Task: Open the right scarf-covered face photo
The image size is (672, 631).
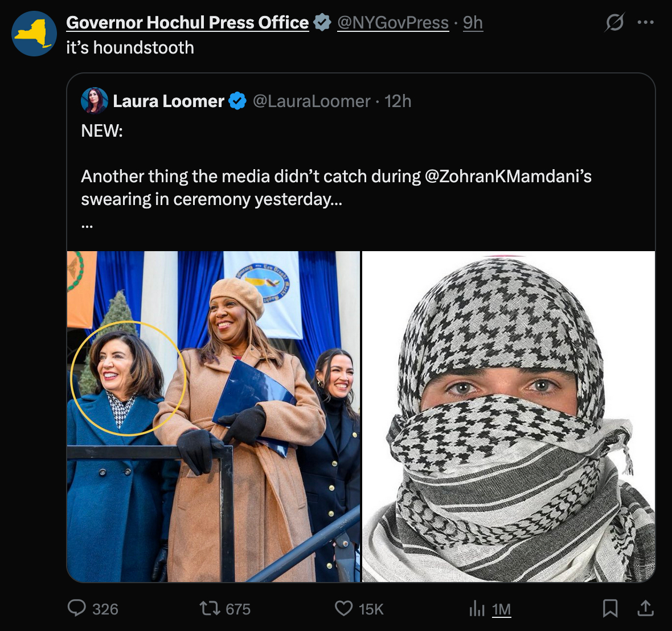Action: (509, 416)
